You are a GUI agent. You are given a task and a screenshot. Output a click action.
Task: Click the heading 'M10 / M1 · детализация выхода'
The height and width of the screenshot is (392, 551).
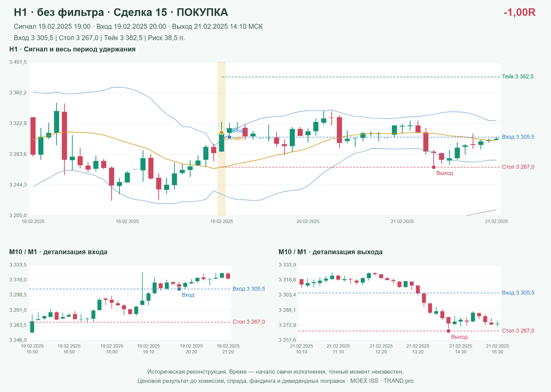coord(331,252)
